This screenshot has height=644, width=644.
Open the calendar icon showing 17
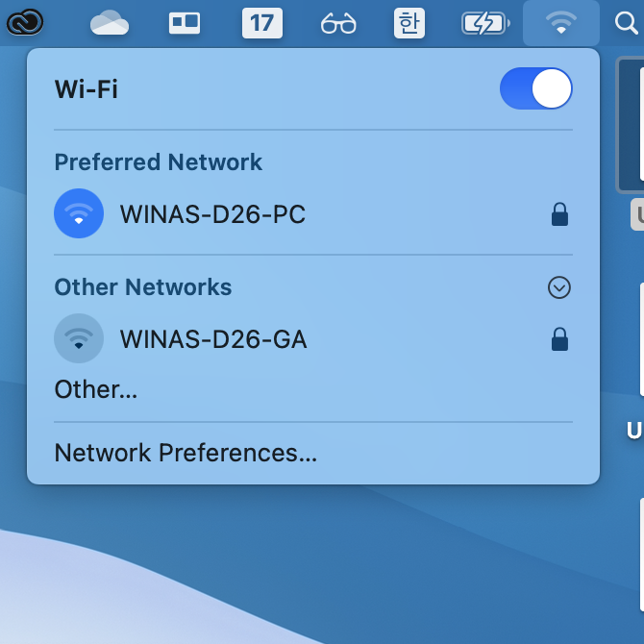point(262,23)
